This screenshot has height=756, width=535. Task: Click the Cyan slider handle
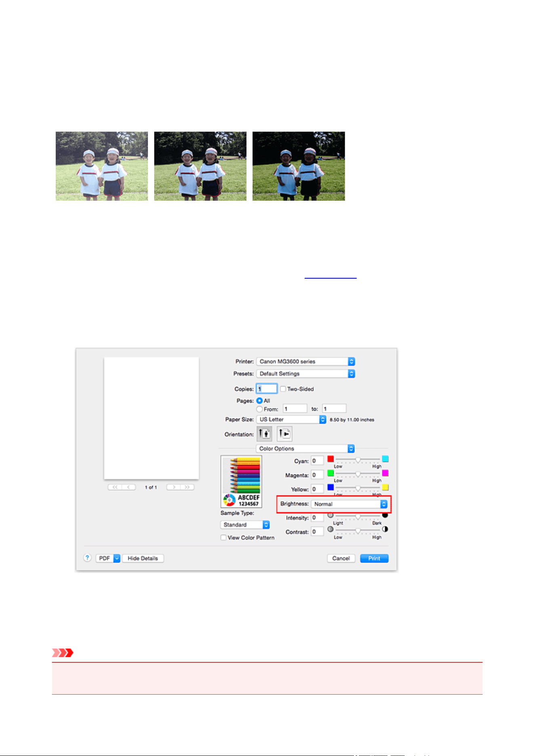358,460
